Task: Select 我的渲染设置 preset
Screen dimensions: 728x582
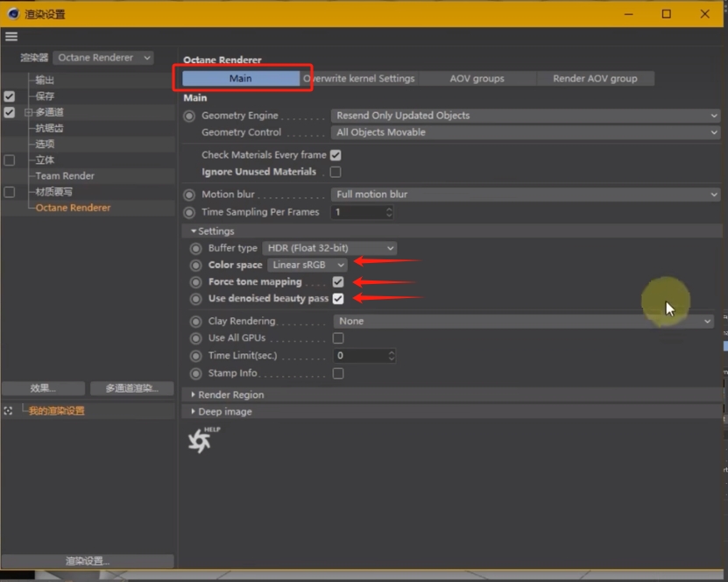Action: pos(57,411)
